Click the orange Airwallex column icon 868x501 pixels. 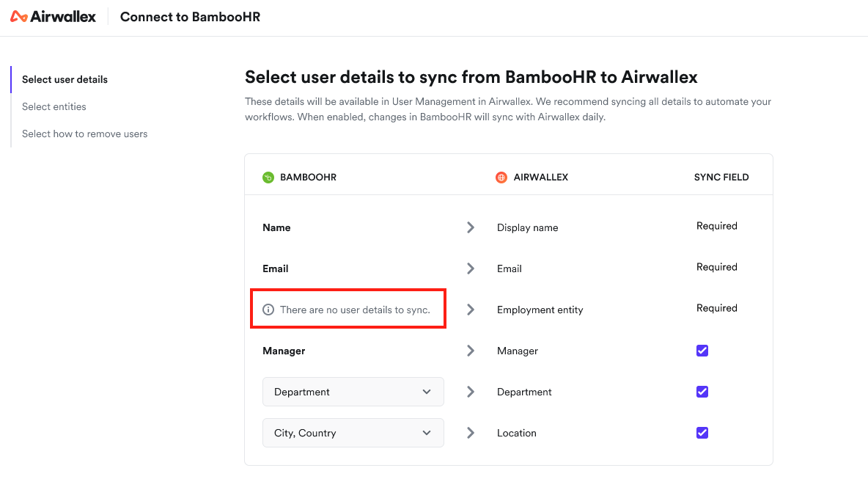[501, 178]
